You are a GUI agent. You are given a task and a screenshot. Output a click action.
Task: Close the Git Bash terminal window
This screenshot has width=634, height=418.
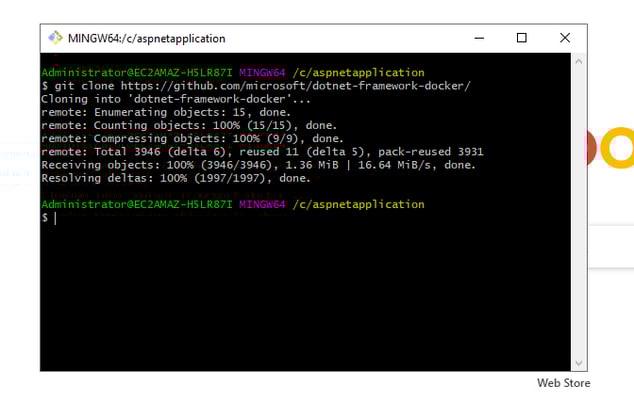[x=565, y=38]
